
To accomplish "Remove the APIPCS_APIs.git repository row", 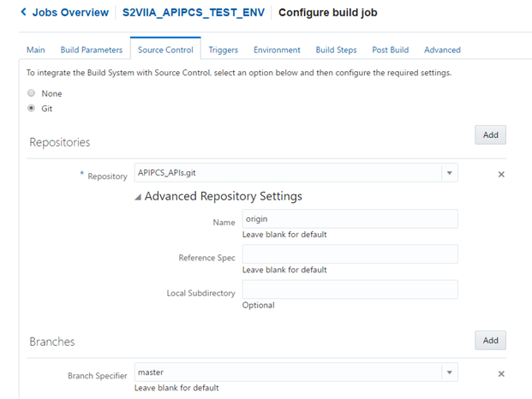I will tap(501, 175).
